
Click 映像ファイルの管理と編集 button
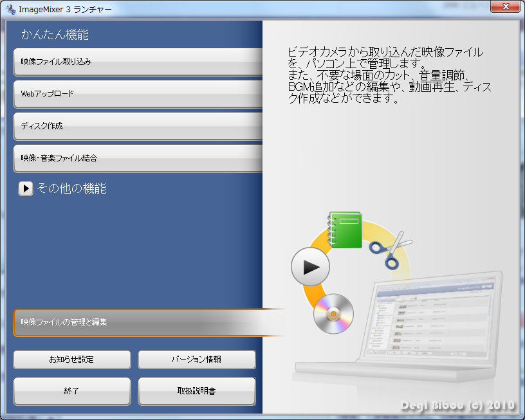click(149, 322)
